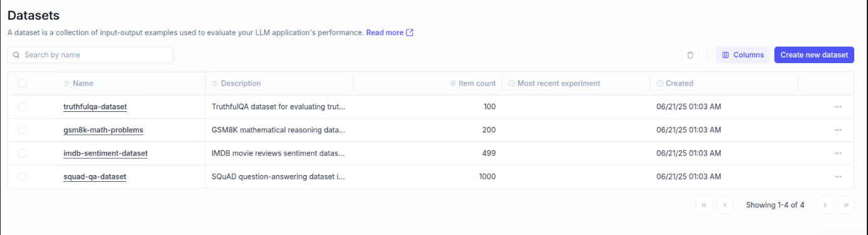Viewport: 868px width, 235px height.
Task: Open the Columns settings button
Action: coord(743,55)
